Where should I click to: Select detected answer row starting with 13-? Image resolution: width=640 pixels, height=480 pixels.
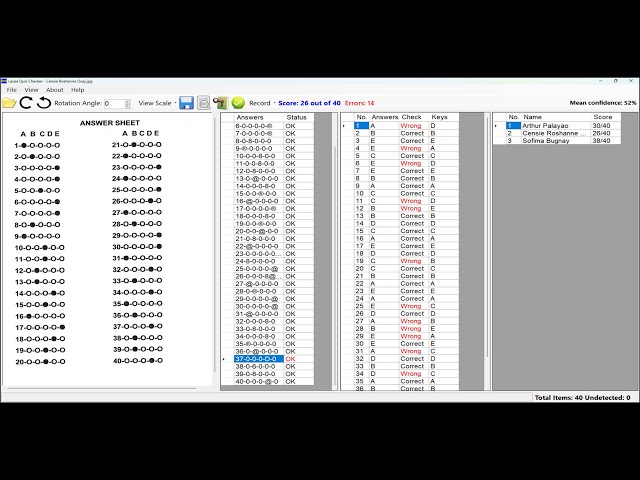pos(259,178)
